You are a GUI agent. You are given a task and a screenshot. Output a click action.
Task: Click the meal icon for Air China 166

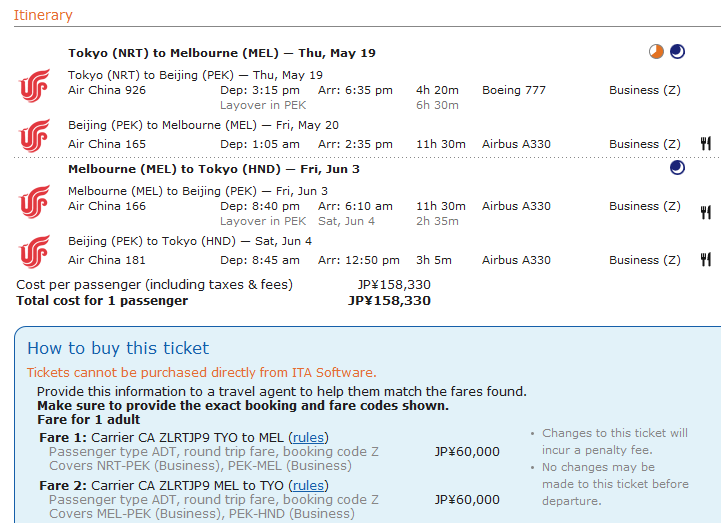point(705,212)
